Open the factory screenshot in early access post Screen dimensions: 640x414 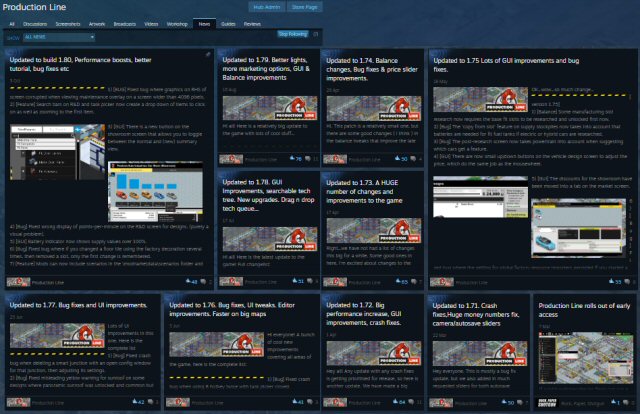[x=585, y=358]
